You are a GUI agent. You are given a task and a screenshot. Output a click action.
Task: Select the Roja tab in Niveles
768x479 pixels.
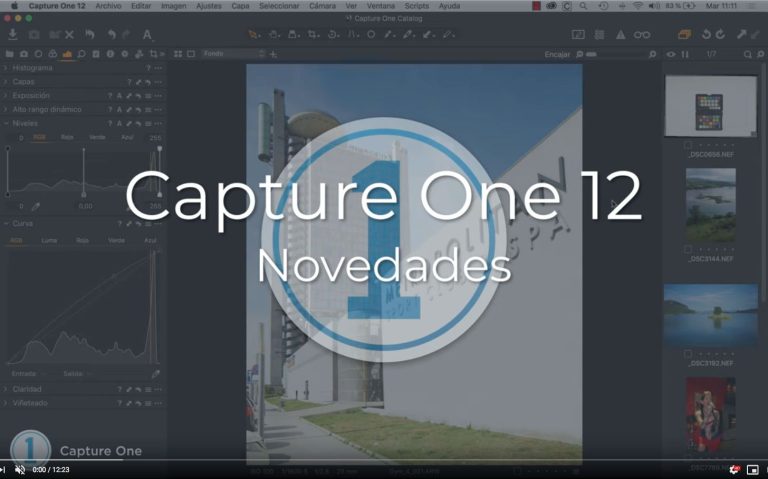(x=67, y=138)
